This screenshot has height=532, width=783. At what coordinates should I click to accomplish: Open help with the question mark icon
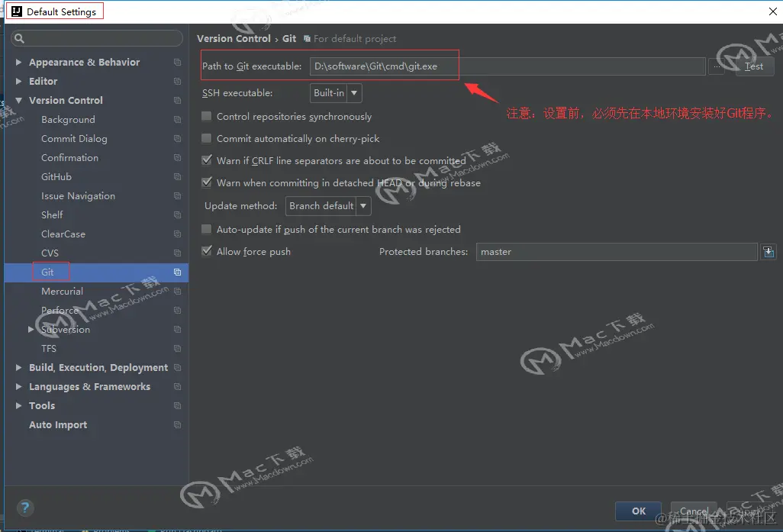coord(25,508)
